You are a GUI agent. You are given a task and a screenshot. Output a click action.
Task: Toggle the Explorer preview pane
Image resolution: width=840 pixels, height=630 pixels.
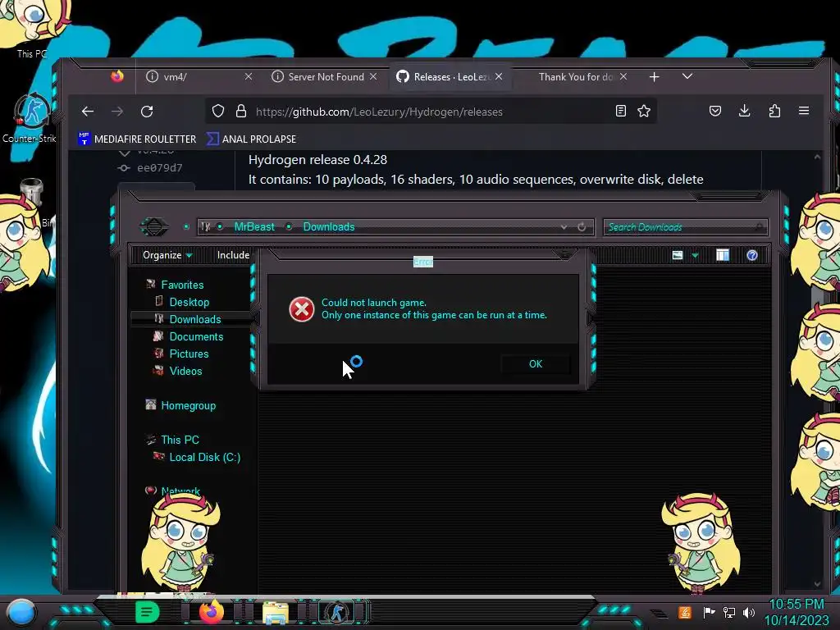coord(723,255)
